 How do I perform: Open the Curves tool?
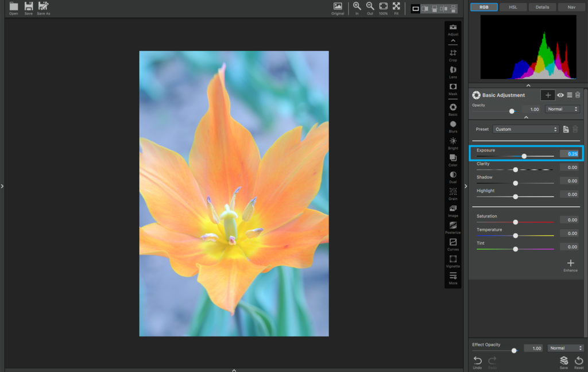(x=453, y=245)
